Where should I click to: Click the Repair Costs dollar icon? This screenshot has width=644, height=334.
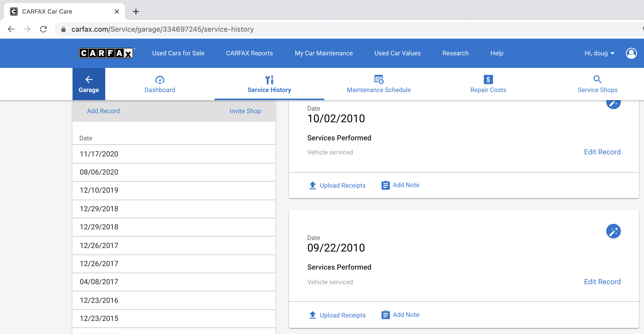[x=488, y=79]
